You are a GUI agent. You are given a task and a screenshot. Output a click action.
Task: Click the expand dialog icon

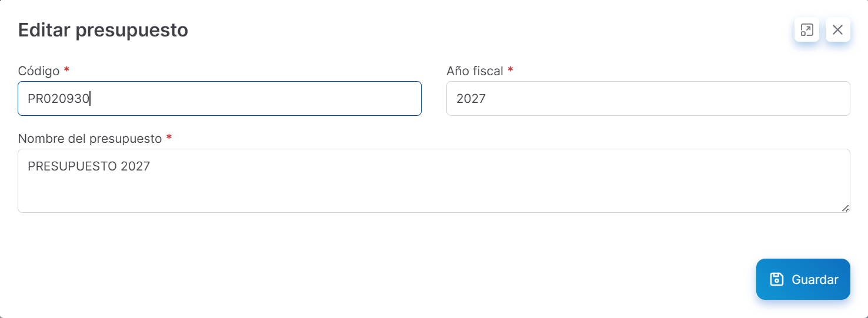click(806, 29)
